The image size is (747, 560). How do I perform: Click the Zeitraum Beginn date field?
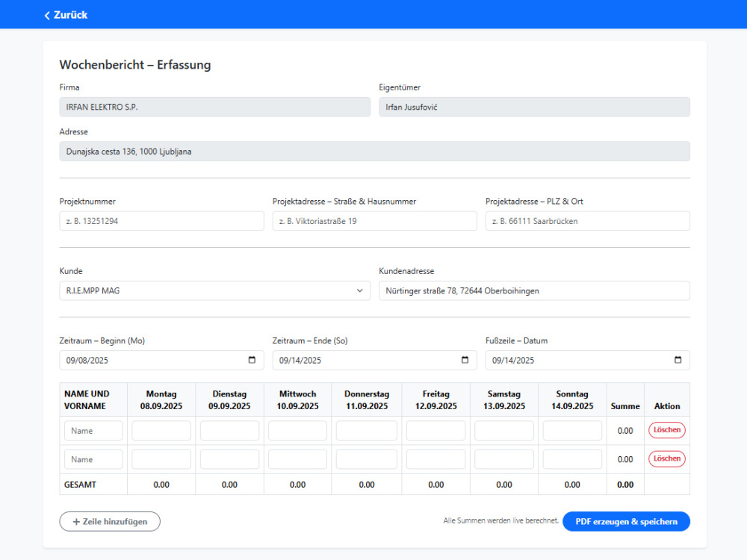[x=161, y=360]
